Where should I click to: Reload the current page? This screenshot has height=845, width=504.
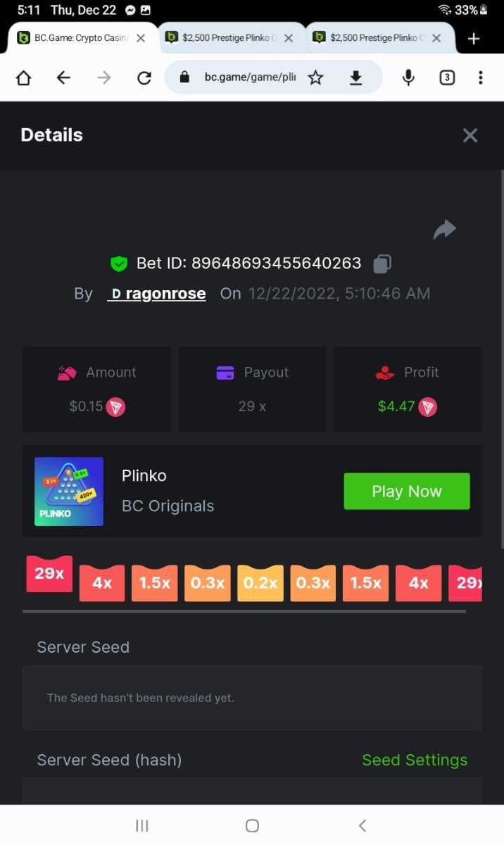(144, 77)
